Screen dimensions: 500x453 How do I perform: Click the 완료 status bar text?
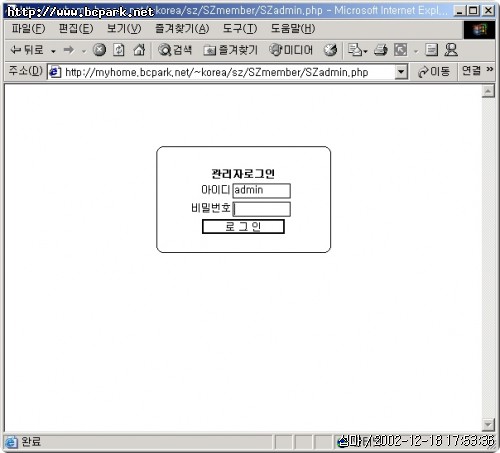pyautogui.click(x=31, y=442)
